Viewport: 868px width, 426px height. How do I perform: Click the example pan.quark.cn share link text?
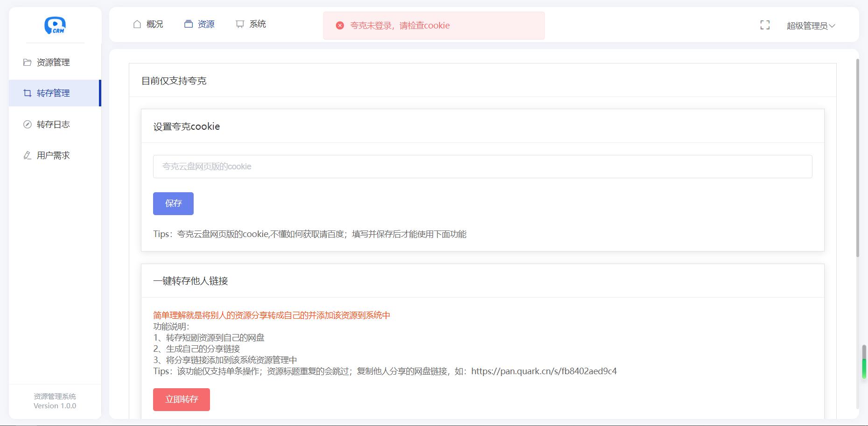click(x=544, y=371)
